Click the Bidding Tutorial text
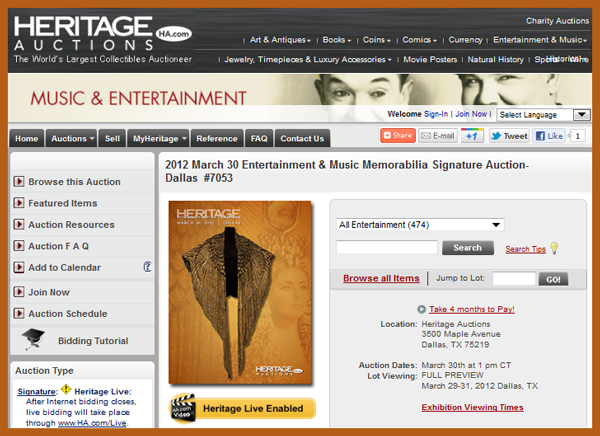Viewport: 600px width, 436px height. pos(93,341)
